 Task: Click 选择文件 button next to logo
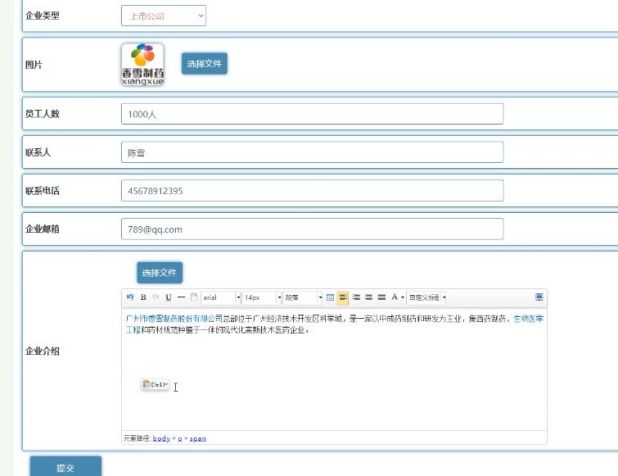coord(204,64)
